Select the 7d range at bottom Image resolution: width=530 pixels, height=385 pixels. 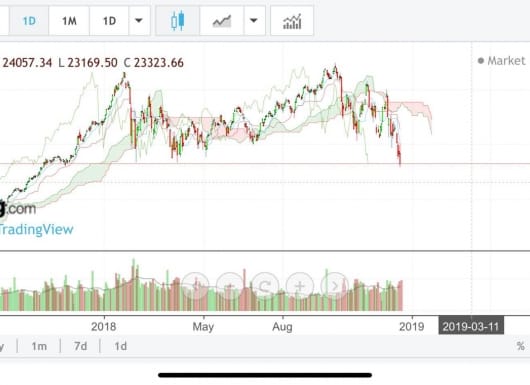tap(80, 346)
